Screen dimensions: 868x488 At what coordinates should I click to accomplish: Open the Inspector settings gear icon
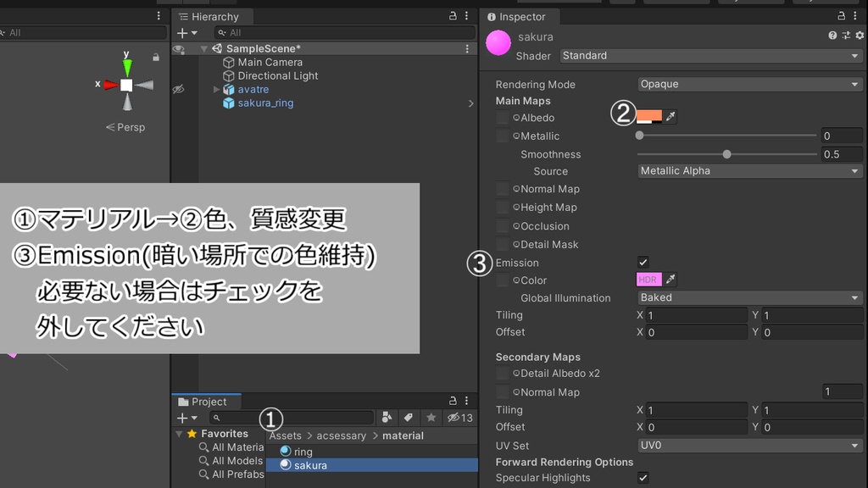[858, 36]
